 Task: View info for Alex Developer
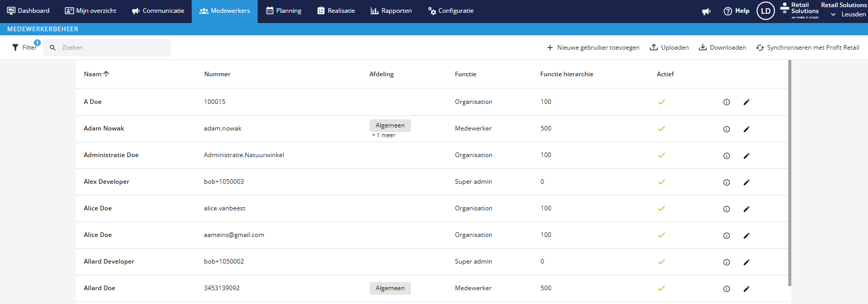pos(726,182)
